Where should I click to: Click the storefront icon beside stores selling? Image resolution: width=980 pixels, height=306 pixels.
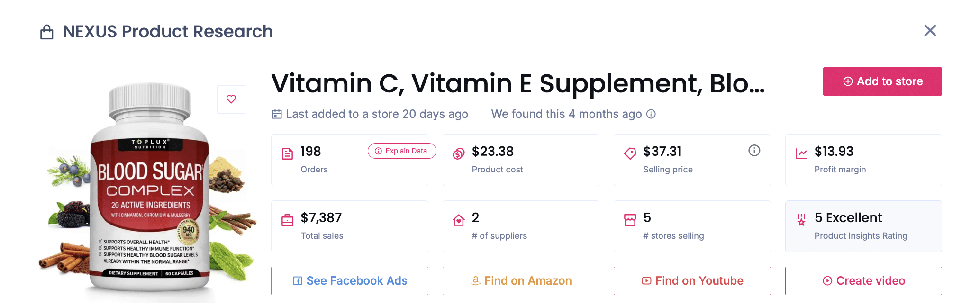tap(630, 219)
